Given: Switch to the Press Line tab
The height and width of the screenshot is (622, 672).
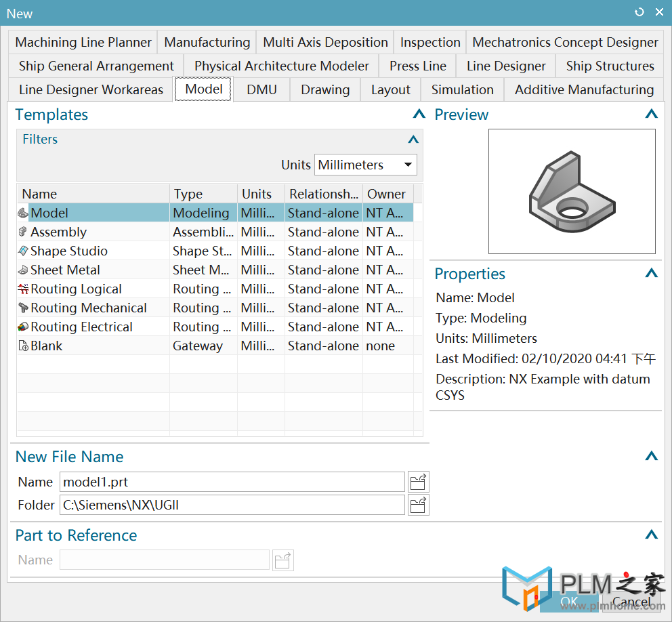Looking at the screenshot, I should 418,66.
